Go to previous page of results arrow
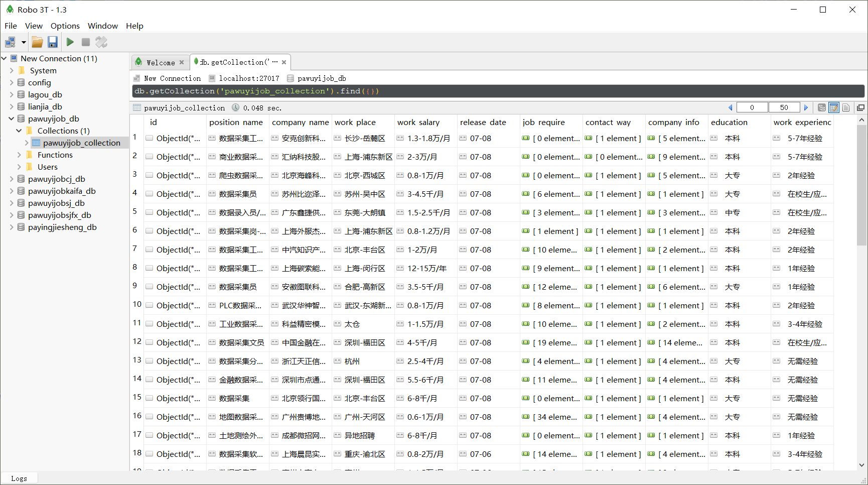 click(731, 107)
